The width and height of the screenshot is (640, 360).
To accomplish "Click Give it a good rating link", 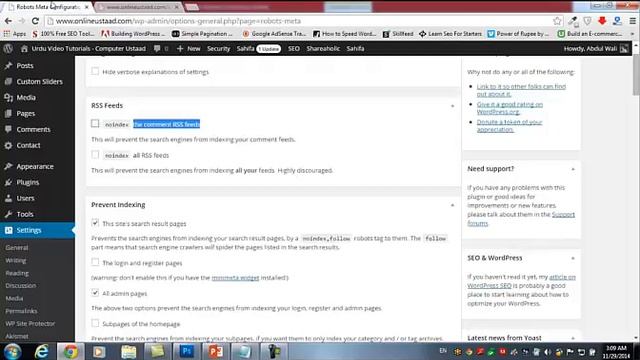I will pos(510,108).
